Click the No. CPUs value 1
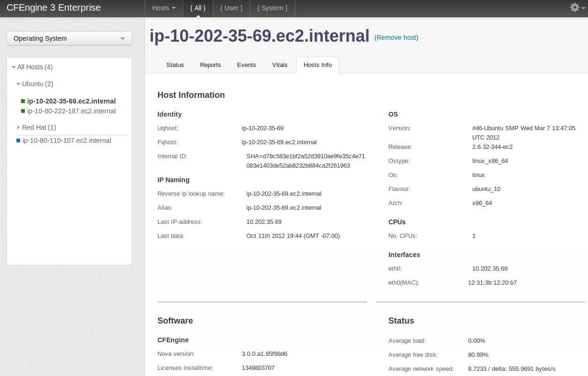The height and width of the screenshot is (376, 588). point(474,236)
